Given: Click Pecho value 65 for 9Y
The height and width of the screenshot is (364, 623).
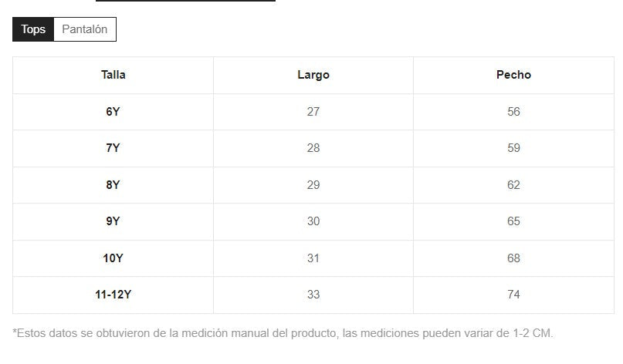Looking at the screenshot, I should point(513,221).
